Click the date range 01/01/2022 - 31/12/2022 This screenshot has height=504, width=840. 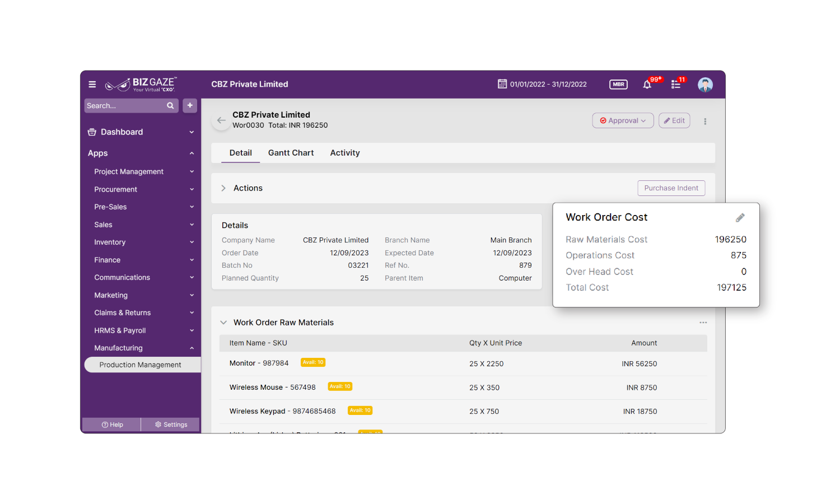548,85
